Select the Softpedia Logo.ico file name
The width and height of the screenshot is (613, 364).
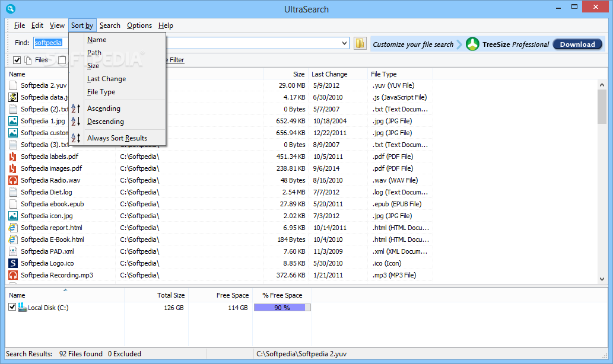point(47,263)
